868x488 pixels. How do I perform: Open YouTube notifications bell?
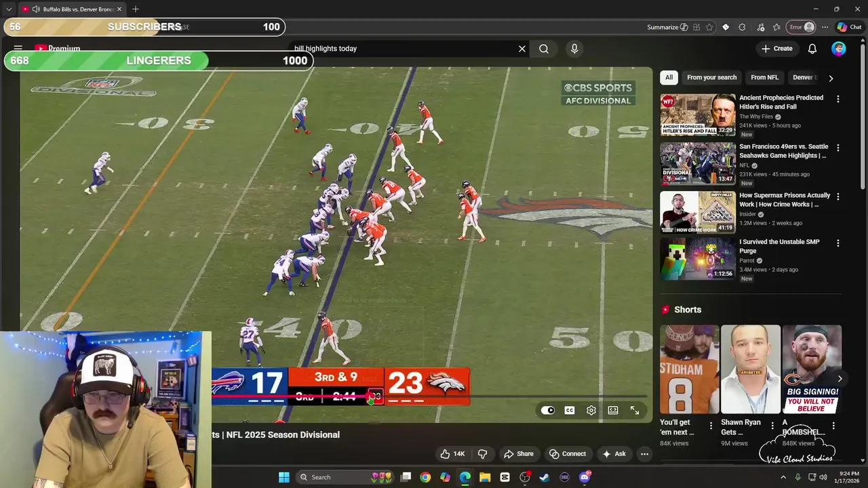(812, 49)
